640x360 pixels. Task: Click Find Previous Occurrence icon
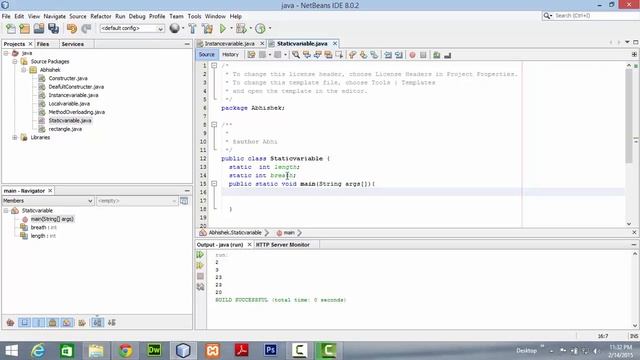tap(307, 55)
